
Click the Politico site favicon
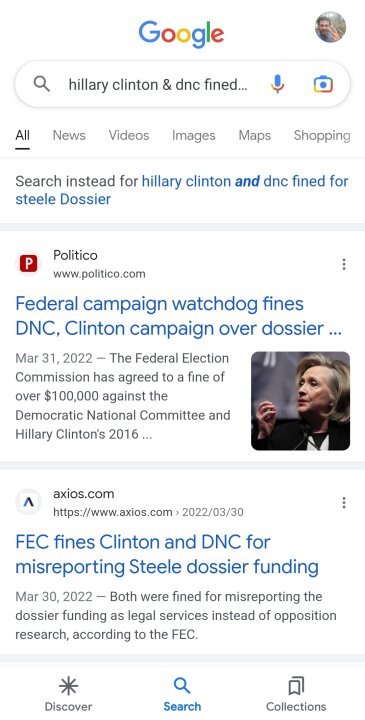[28, 264]
